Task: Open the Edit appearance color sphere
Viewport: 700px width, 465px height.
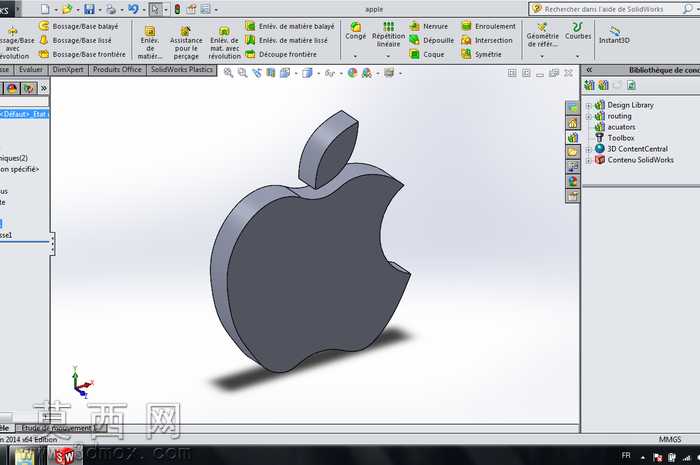Action: click(352, 72)
